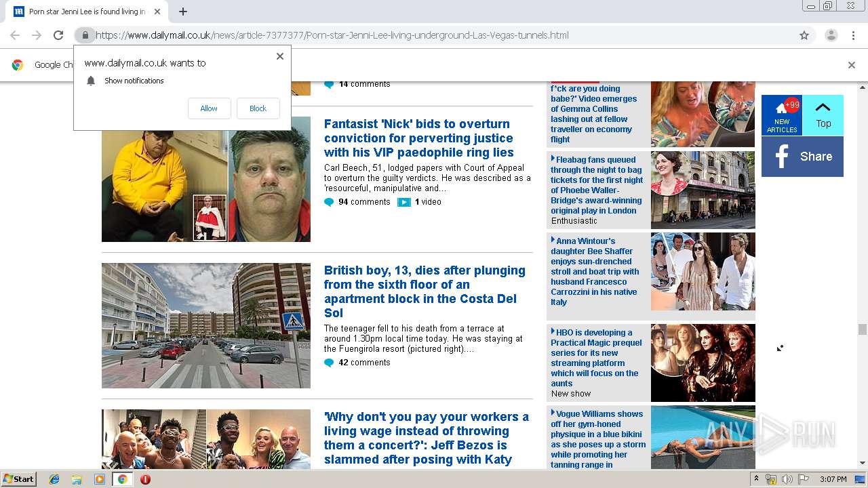Screen dimensions: 868x488
Task: Open Windows Explorer folder from taskbar
Action: point(77,479)
